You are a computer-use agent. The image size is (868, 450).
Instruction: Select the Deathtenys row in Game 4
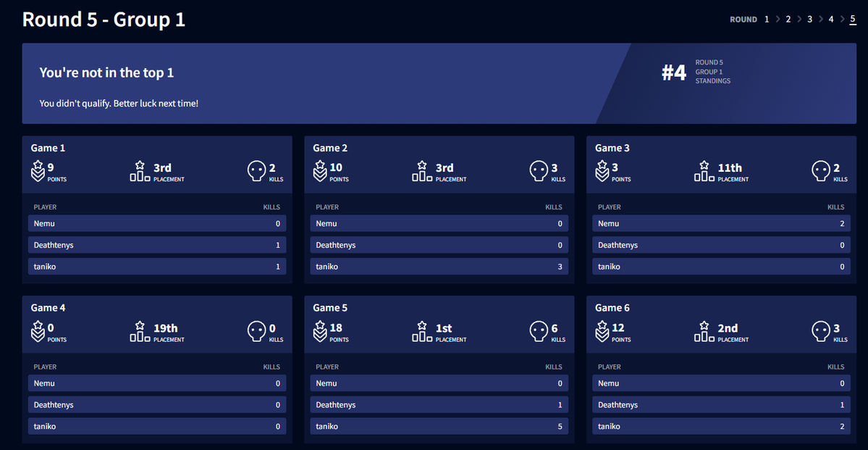pos(157,404)
